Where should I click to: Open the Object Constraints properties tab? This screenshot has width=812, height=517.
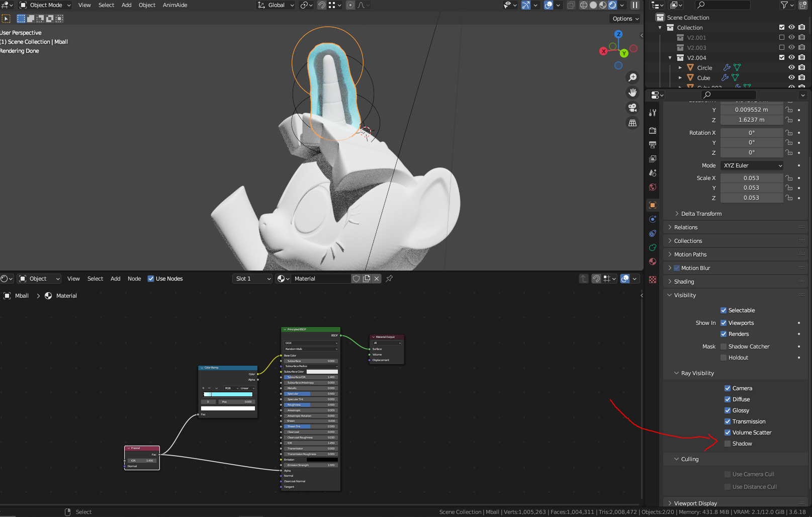point(653,233)
